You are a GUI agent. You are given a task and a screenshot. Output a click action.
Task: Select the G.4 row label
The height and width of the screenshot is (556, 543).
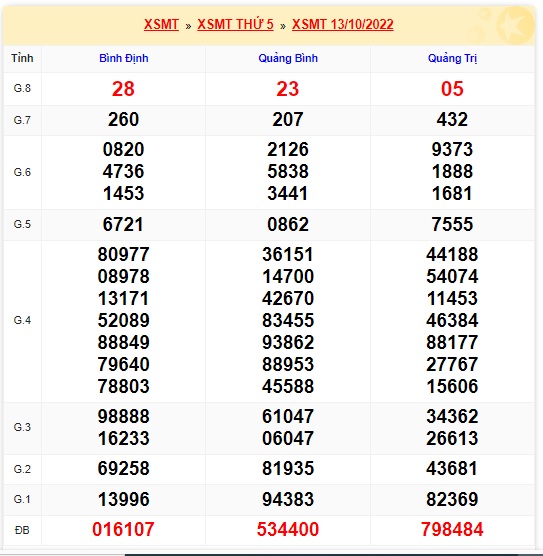click(x=22, y=321)
